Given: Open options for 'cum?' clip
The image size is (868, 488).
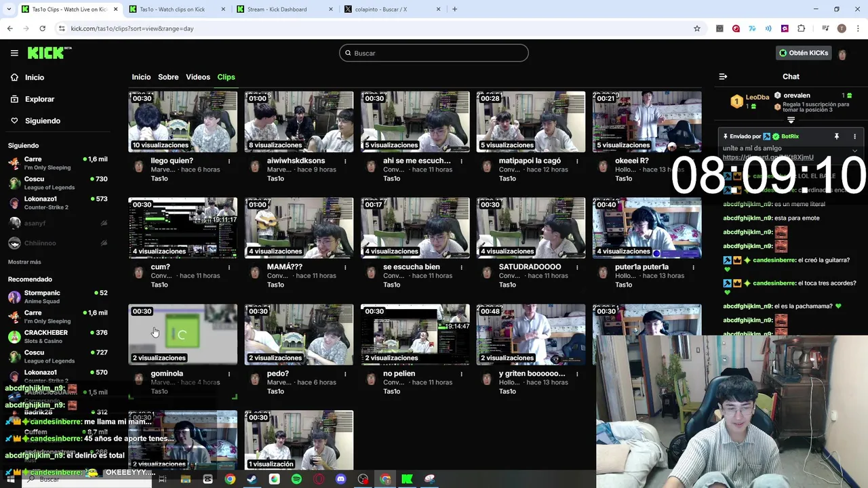Looking at the screenshot, I should [229, 268].
